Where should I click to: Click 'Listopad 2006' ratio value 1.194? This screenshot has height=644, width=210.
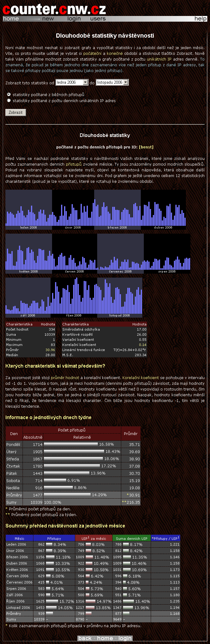pyautogui.click(x=174, y=608)
